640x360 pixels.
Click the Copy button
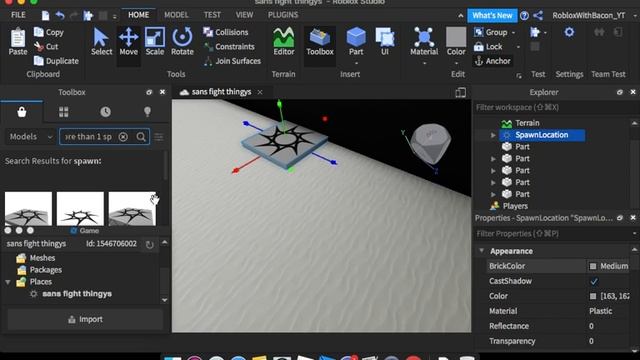click(49, 32)
